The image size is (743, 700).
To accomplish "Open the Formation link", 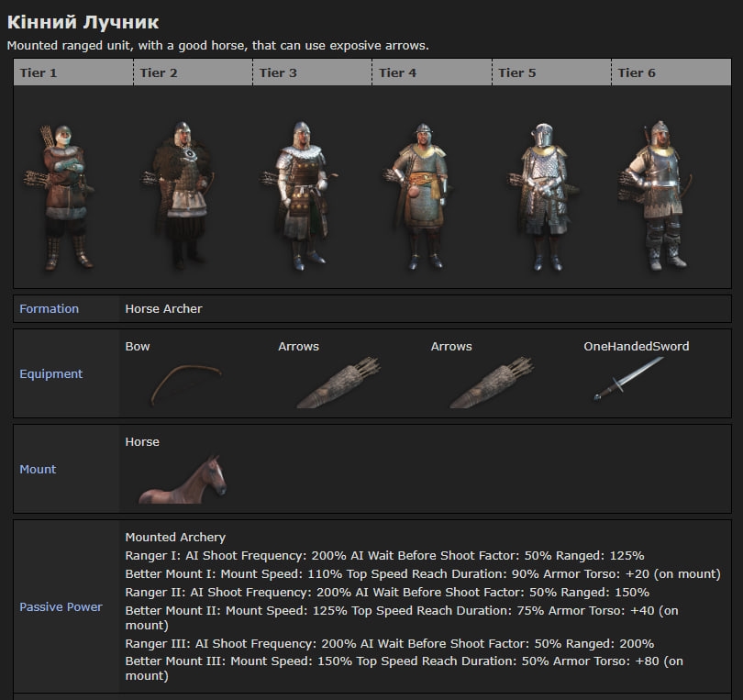I will tap(49, 309).
